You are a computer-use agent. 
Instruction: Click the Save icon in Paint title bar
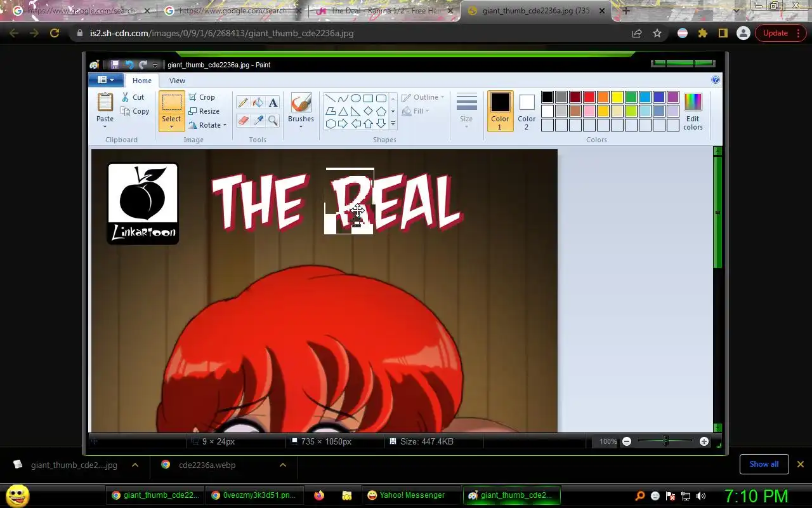115,65
